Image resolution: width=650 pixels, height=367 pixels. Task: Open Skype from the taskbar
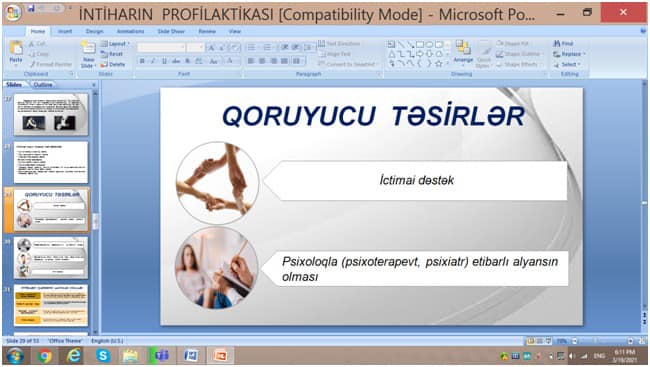[x=103, y=355]
